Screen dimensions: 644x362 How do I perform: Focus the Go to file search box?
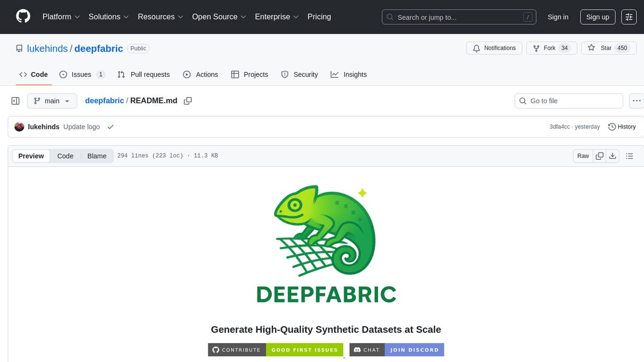(569, 101)
